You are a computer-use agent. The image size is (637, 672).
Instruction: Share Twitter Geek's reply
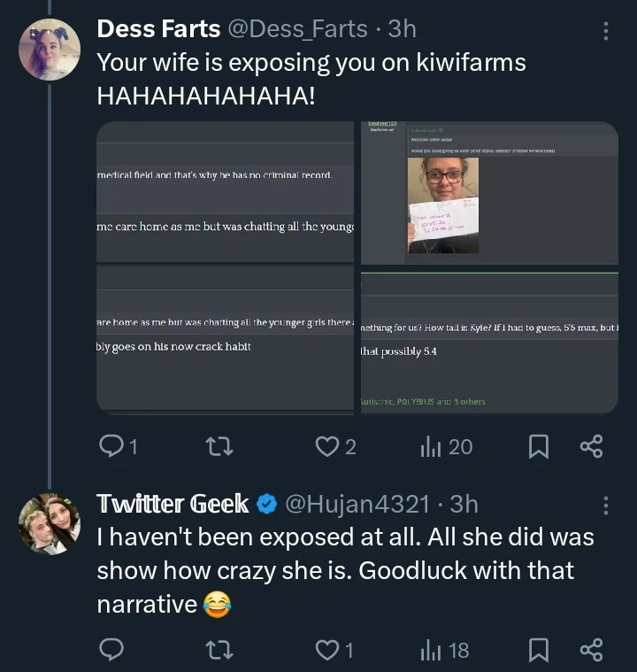[592, 650]
